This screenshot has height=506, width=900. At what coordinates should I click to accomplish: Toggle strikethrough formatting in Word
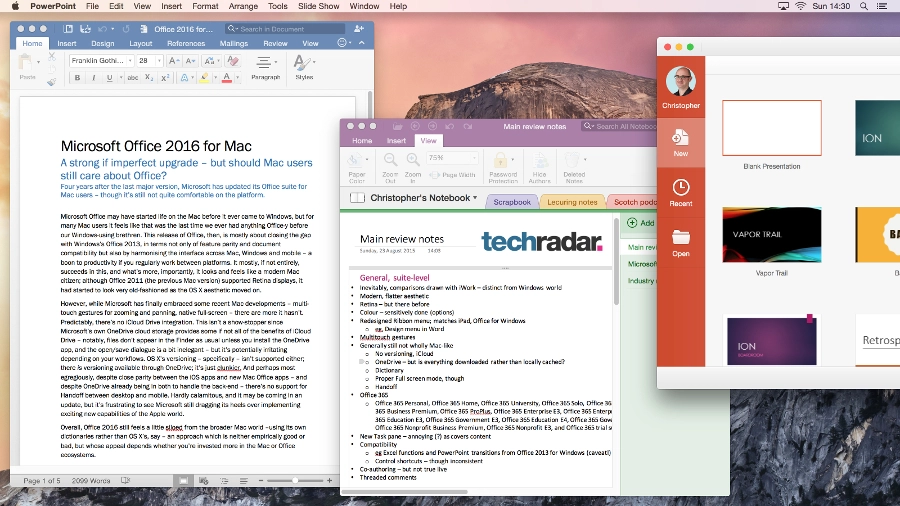tap(133, 77)
